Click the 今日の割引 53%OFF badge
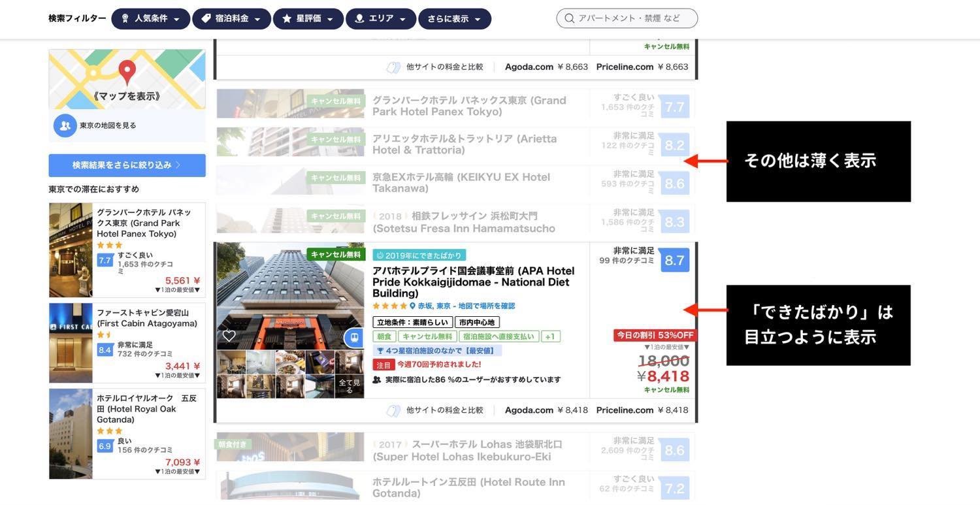This screenshot has width=980, height=505. click(654, 335)
